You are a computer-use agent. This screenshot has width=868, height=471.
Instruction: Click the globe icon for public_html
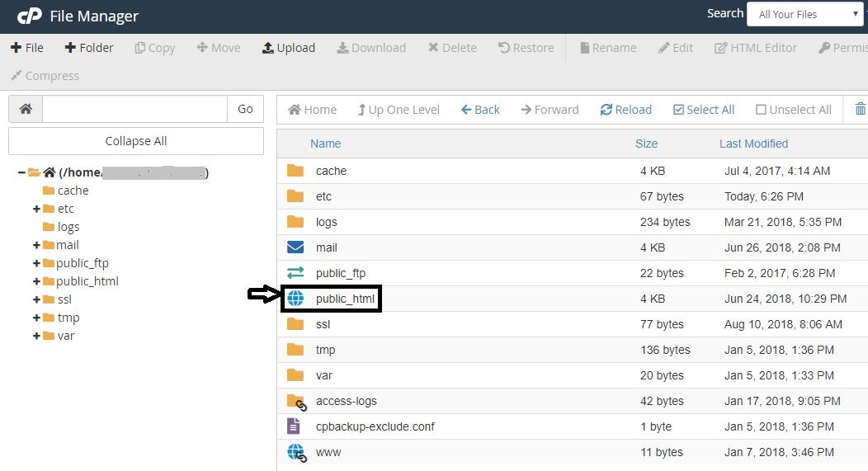pyautogui.click(x=295, y=299)
